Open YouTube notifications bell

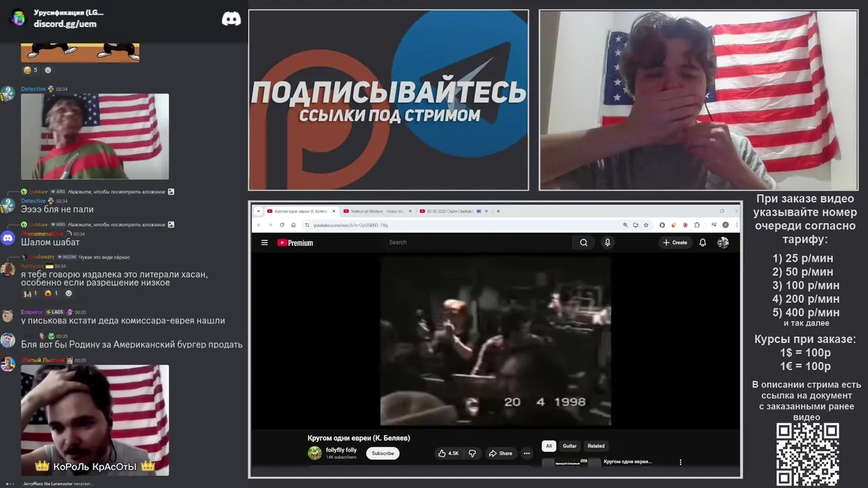[703, 243]
